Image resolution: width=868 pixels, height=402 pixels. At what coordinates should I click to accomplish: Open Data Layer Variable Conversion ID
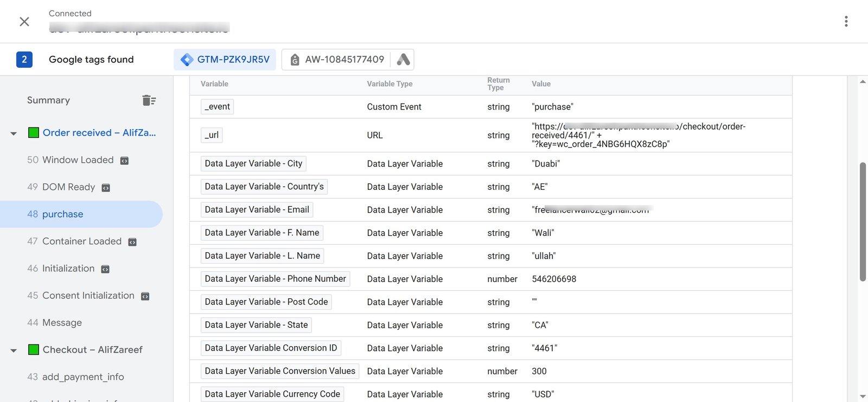tap(271, 348)
